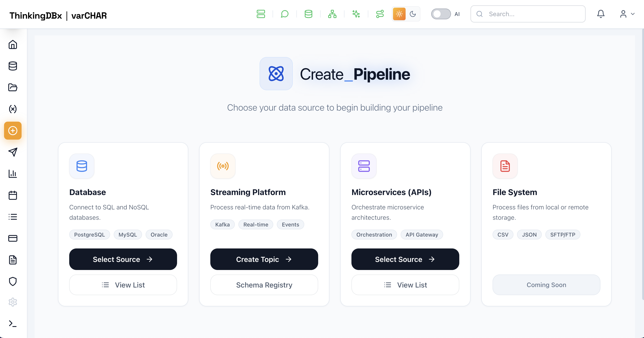Image resolution: width=644 pixels, height=338 pixels.
Task: Open the bar chart analytics icon
Action: tap(13, 173)
